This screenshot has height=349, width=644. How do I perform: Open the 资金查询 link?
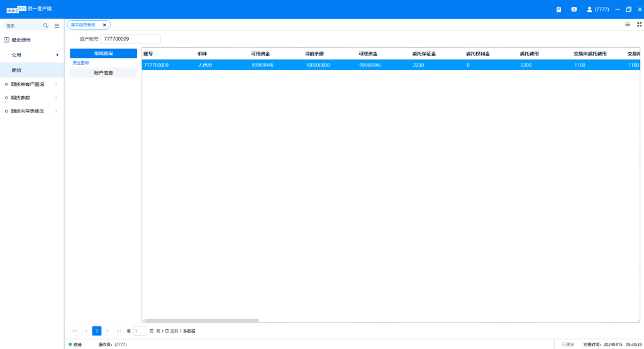pyautogui.click(x=80, y=63)
